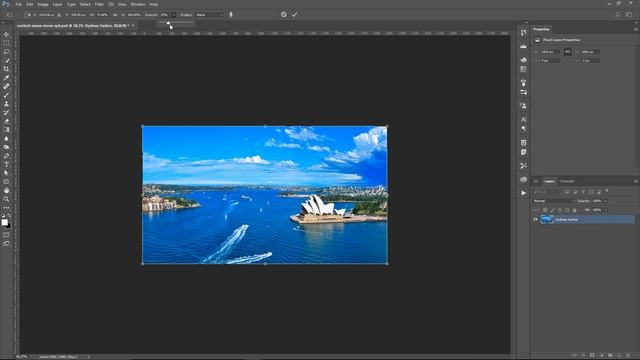Open the Image menu
640x360 pixels.
[43, 4]
